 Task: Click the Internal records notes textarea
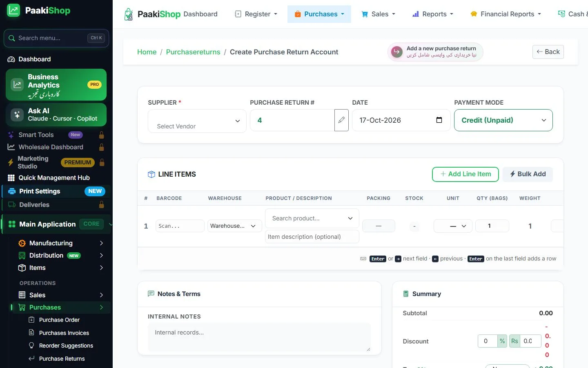[259, 337]
